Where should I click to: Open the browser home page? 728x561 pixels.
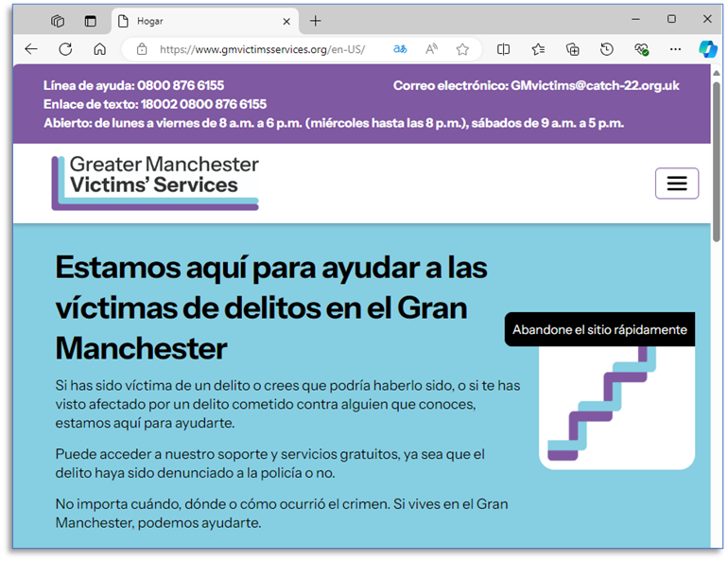(100, 49)
